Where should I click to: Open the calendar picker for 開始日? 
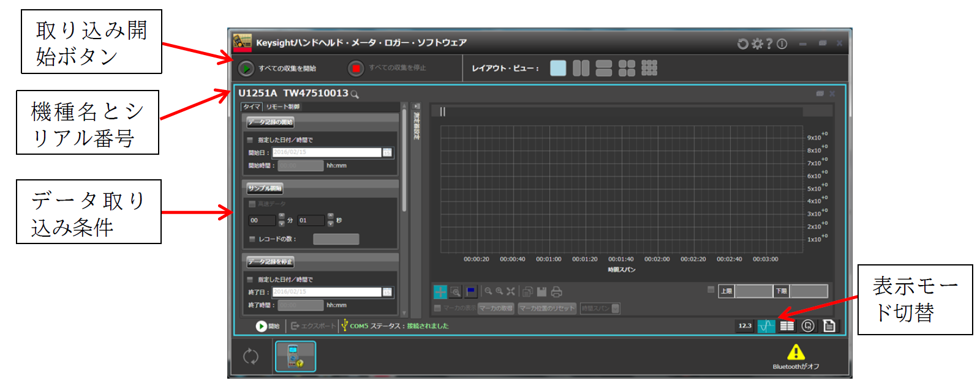click(388, 152)
